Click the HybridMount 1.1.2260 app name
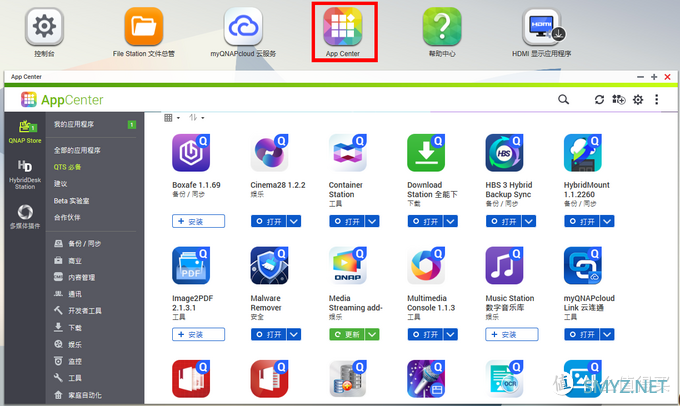The height and width of the screenshot is (406, 680). click(586, 190)
